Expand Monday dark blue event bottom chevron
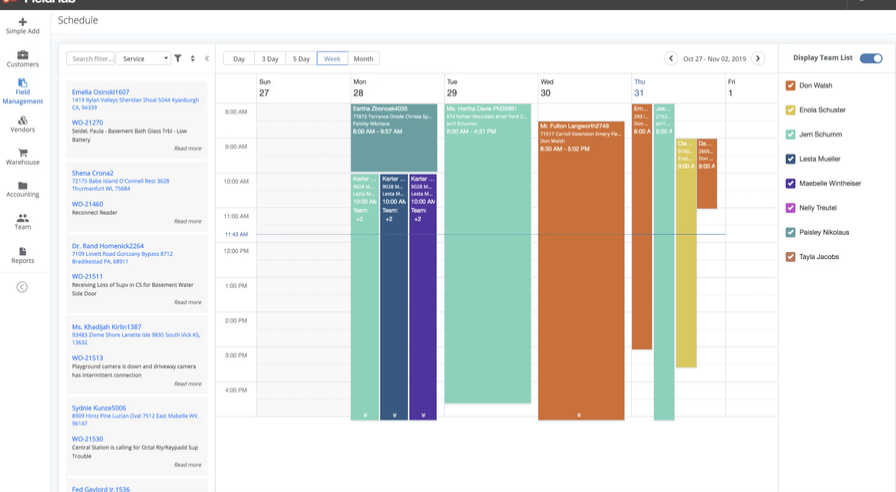The height and width of the screenshot is (492, 896). click(394, 415)
